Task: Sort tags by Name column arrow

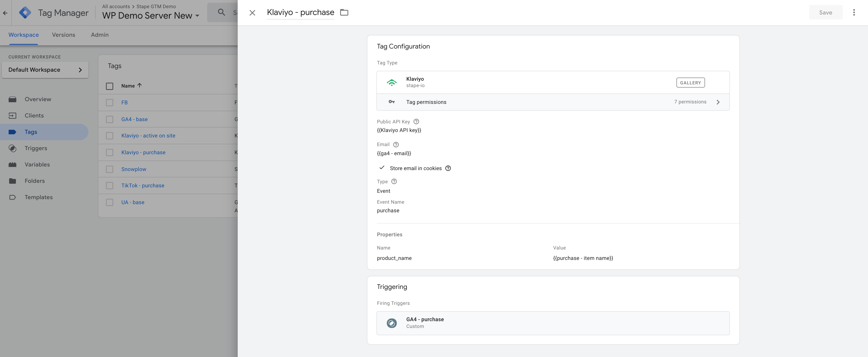Action: tap(140, 85)
